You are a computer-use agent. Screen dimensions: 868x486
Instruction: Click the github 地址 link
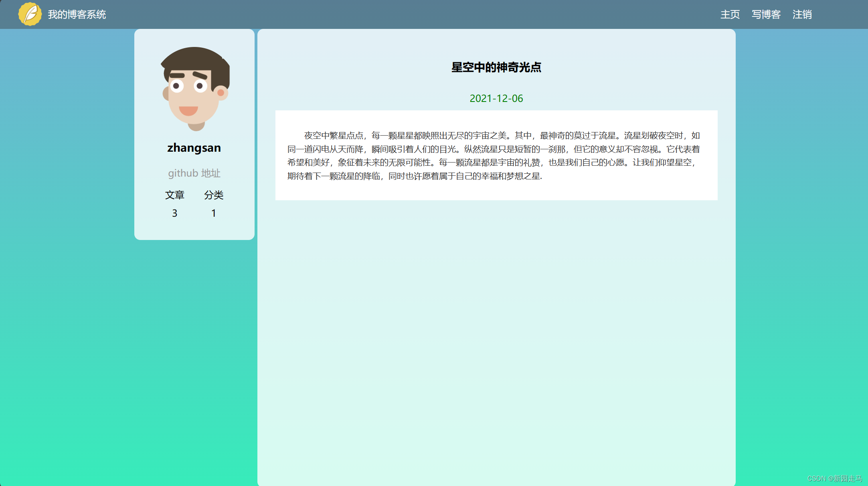(x=194, y=173)
